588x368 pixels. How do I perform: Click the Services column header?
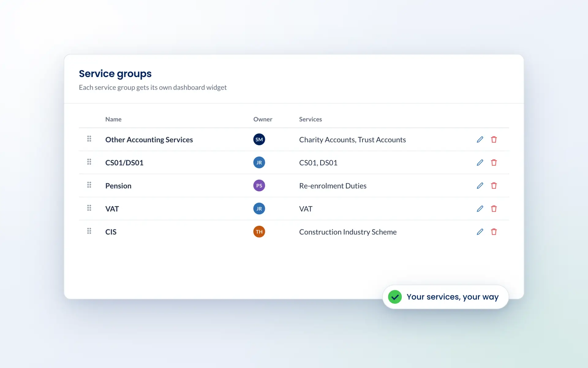tap(311, 119)
